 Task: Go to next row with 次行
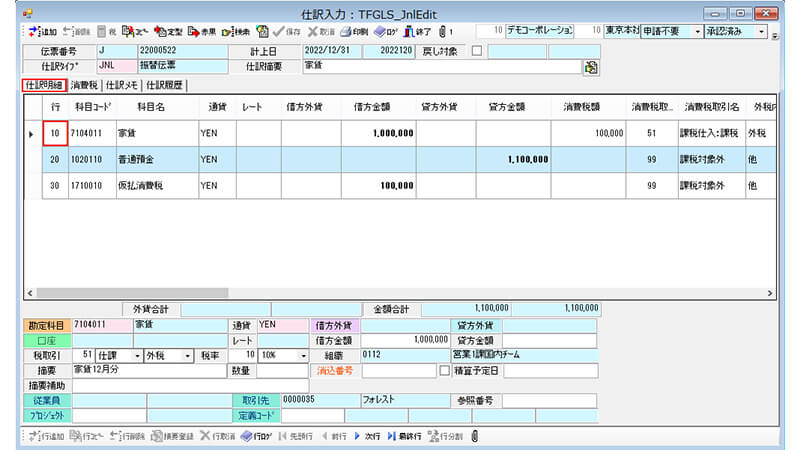[x=365, y=436]
